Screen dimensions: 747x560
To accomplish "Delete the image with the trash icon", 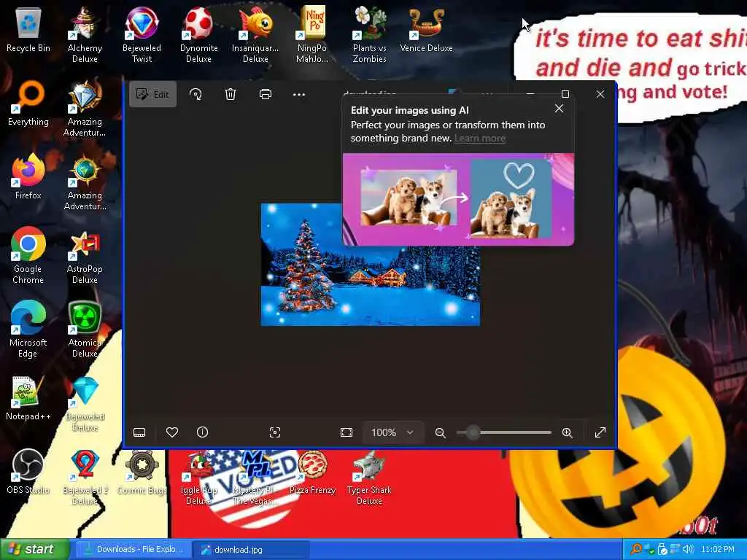I will click(231, 94).
